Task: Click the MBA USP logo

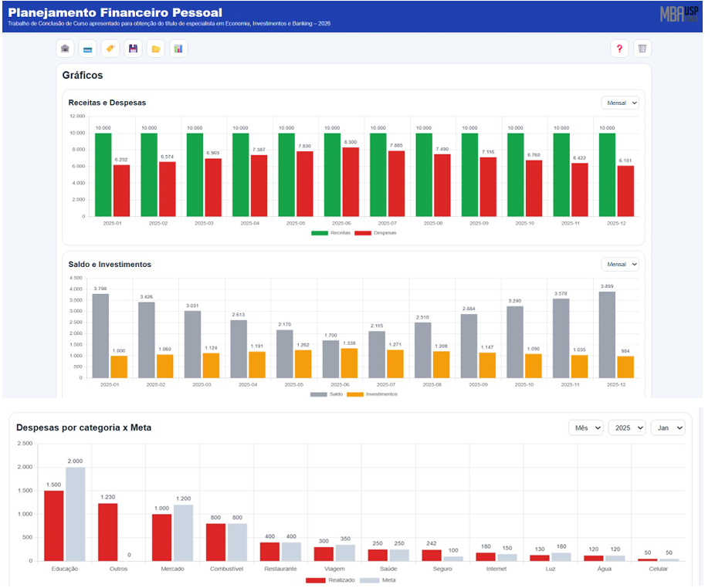Action: (679, 14)
